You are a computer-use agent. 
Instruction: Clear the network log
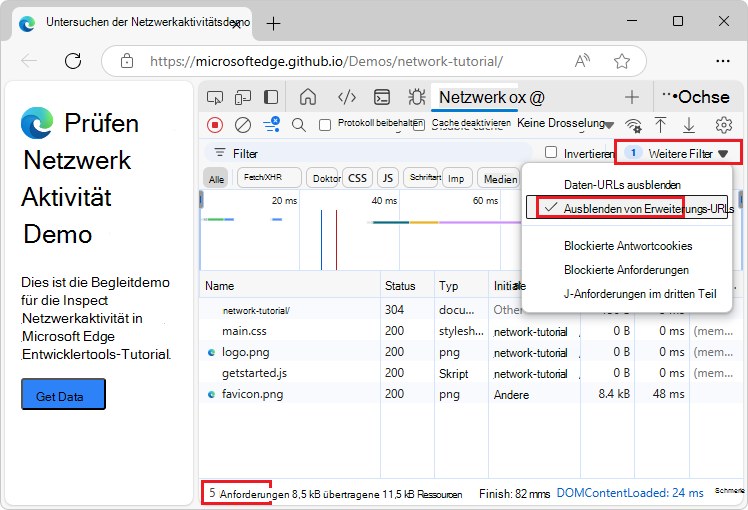pyautogui.click(x=243, y=125)
